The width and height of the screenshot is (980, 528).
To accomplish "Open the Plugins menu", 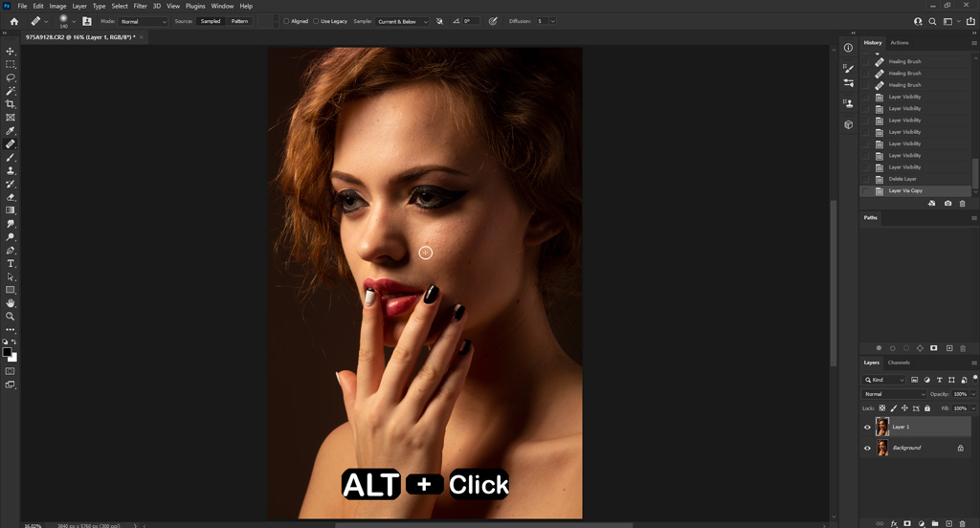I will pyautogui.click(x=195, y=6).
